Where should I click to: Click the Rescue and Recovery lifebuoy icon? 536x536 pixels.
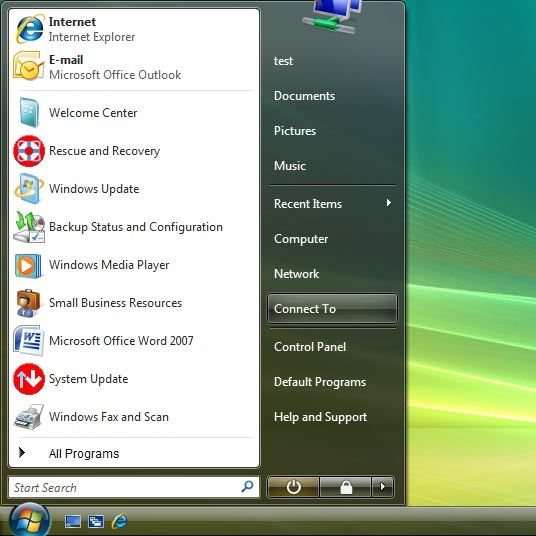tap(29, 151)
